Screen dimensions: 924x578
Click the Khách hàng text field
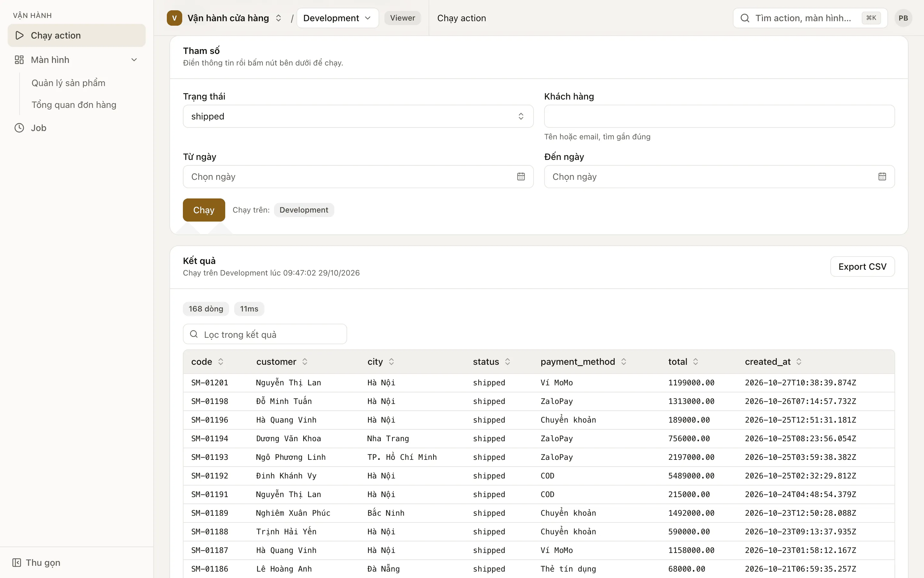pyautogui.click(x=719, y=116)
